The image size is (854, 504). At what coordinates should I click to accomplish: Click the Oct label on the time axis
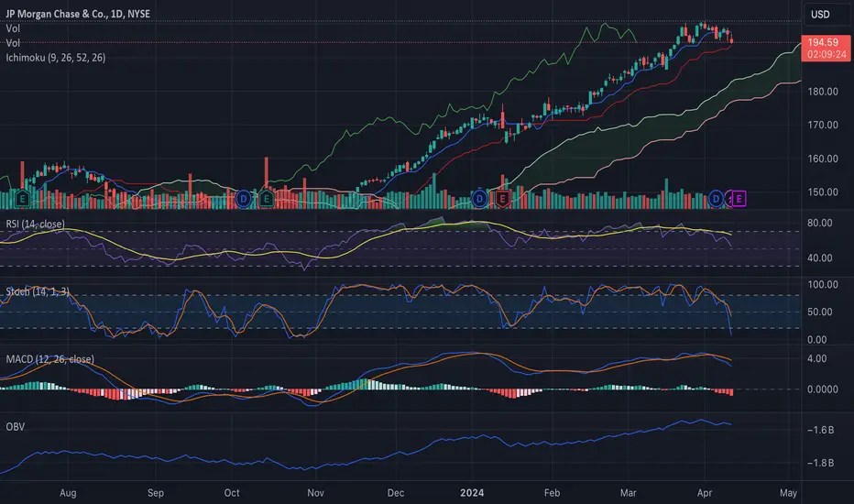(x=232, y=493)
